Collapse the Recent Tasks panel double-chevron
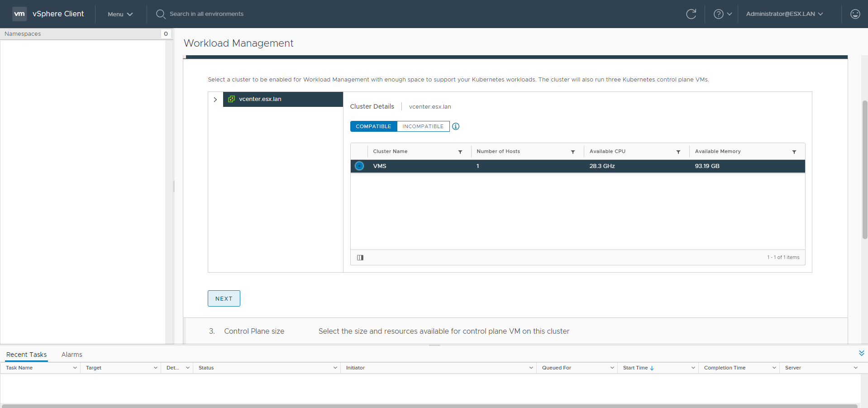The width and height of the screenshot is (868, 408). [861, 353]
